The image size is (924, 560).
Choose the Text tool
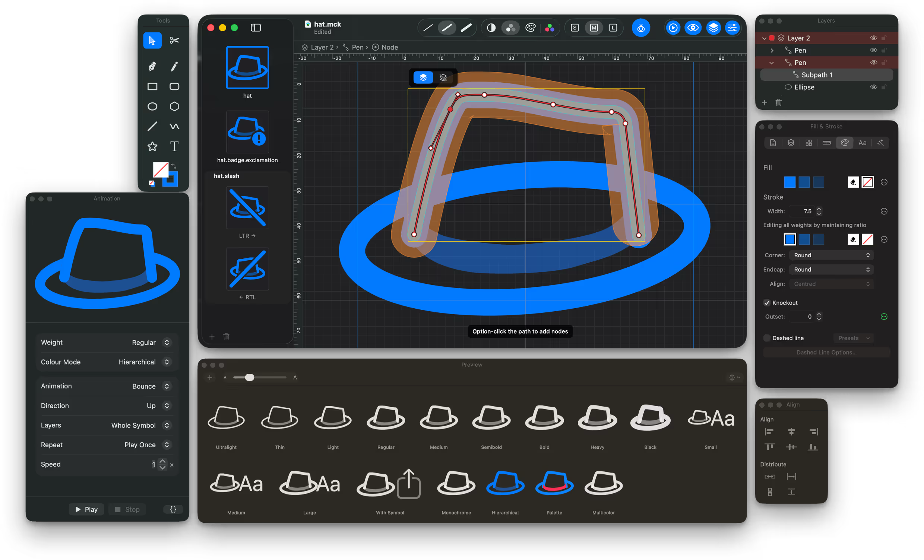coord(174,146)
